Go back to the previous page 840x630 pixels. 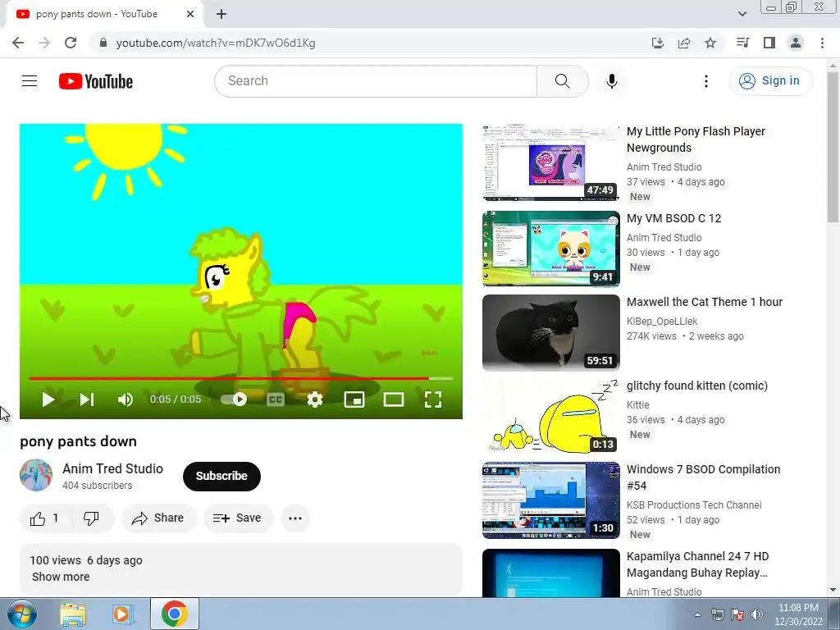[18, 43]
